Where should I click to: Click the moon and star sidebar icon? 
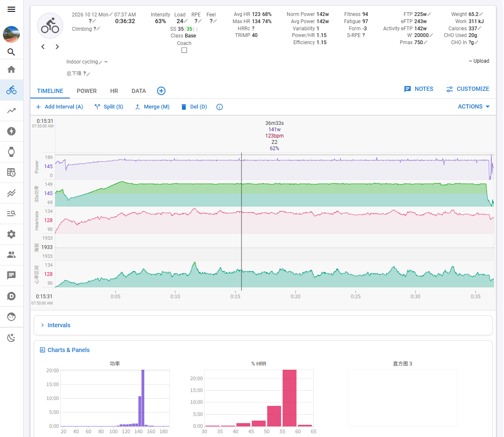11,338
